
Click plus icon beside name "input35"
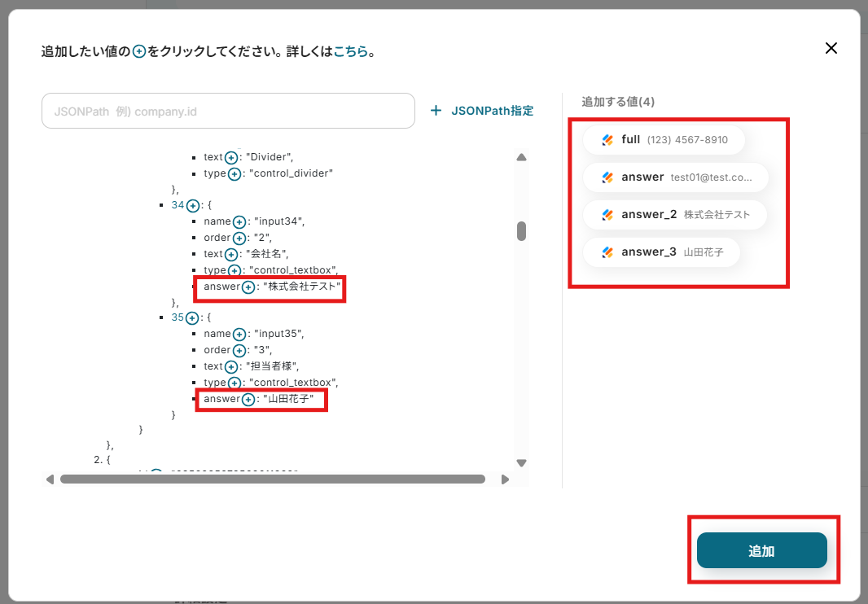click(x=239, y=335)
